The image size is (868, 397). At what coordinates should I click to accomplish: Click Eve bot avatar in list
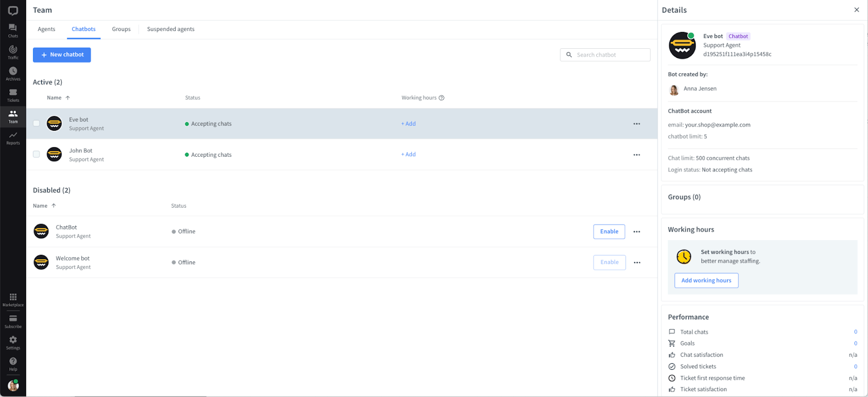click(x=54, y=124)
